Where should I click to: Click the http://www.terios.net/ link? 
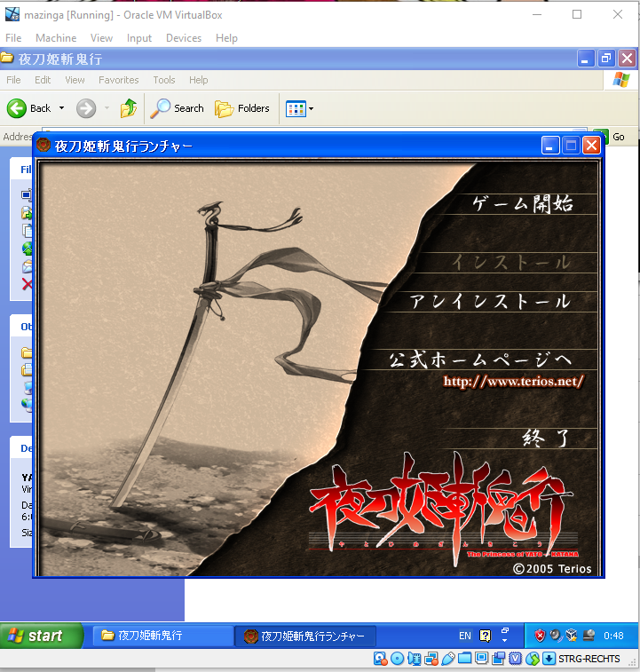coord(513,381)
